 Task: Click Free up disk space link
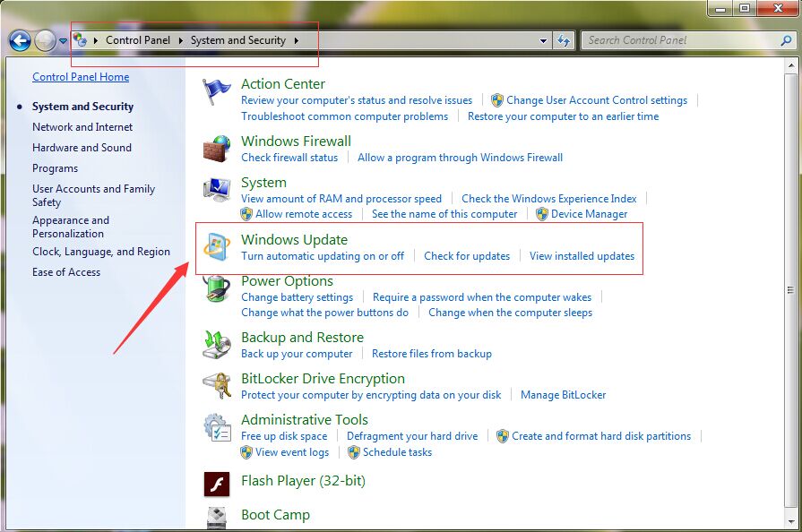click(x=284, y=436)
